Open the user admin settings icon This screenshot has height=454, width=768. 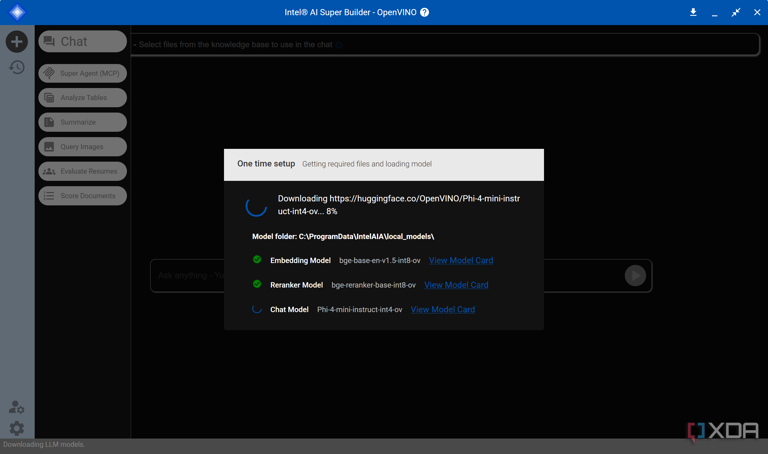[16, 407]
